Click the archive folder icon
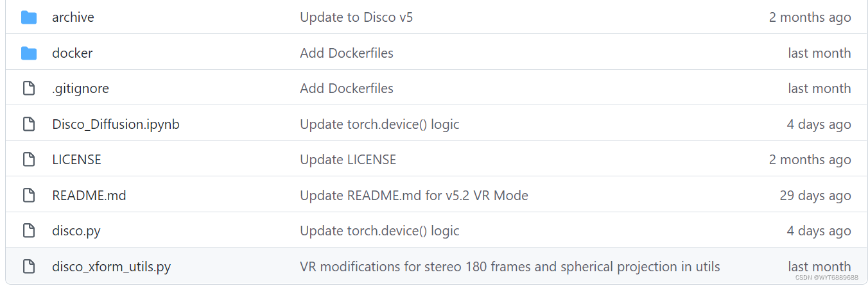Image resolution: width=868 pixels, height=286 pixels. coord(29,17)
